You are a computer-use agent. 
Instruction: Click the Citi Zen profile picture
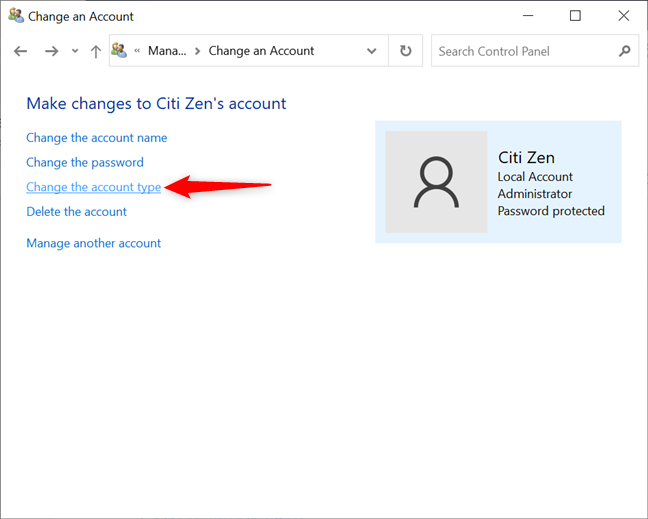436,182
